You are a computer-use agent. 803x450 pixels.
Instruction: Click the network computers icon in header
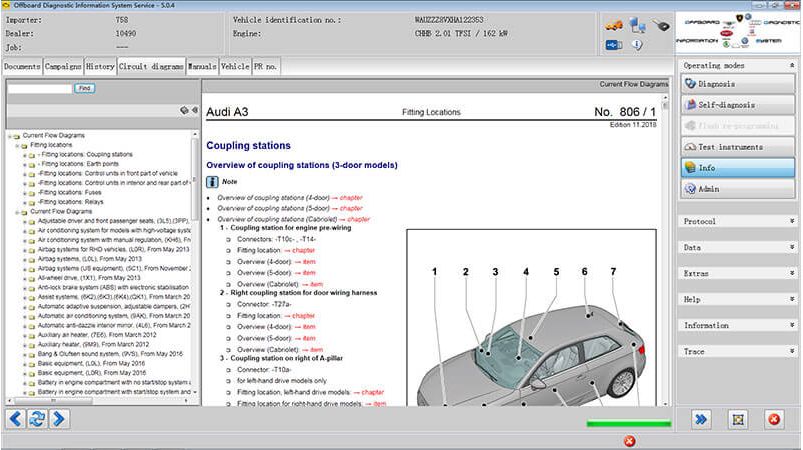pyautogui.click(x=638, y=25)
